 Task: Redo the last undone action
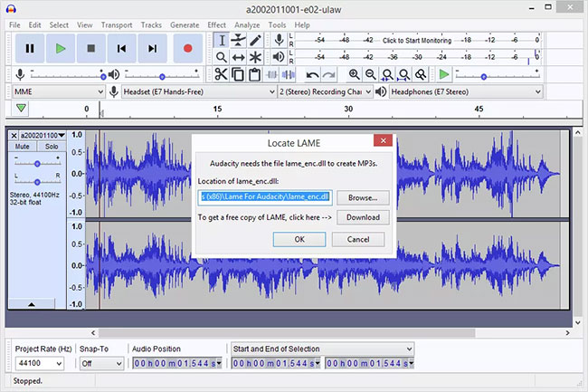click(x=329, y=75)
